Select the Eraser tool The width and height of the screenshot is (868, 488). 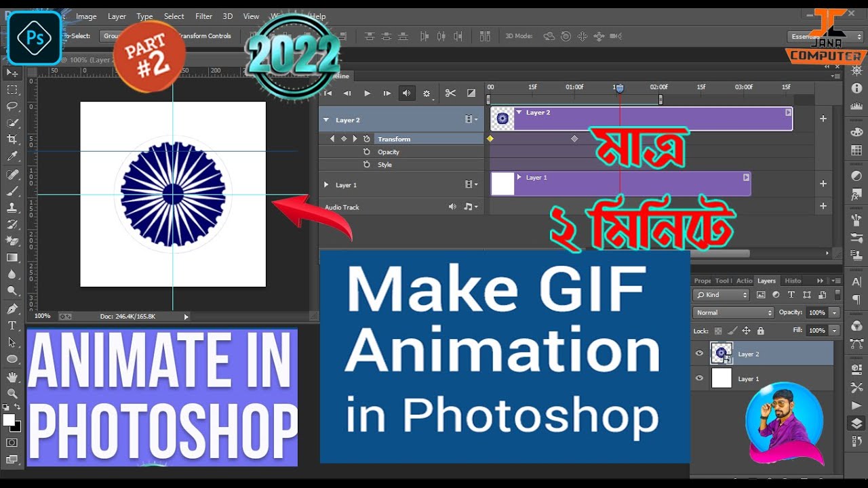(x=12, y=241)
